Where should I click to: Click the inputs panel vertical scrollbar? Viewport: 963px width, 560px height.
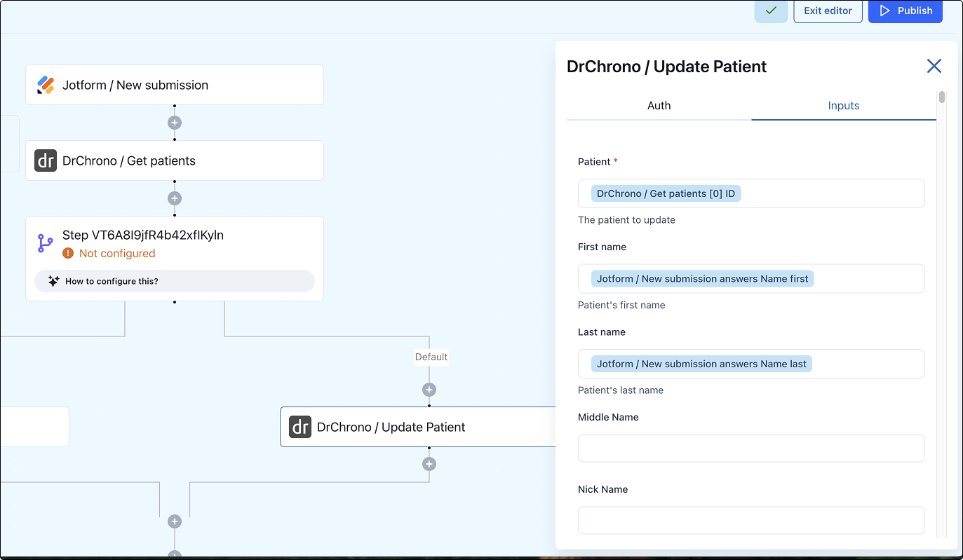942,98
